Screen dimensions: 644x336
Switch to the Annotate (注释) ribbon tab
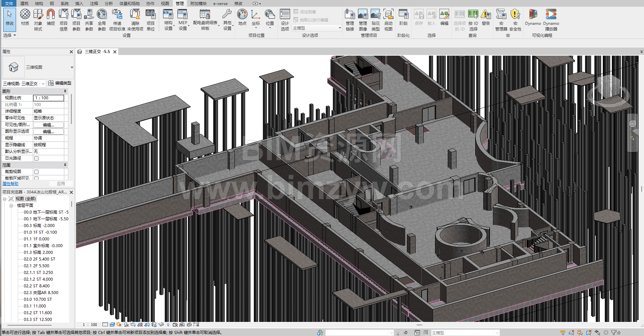(94, 3)
